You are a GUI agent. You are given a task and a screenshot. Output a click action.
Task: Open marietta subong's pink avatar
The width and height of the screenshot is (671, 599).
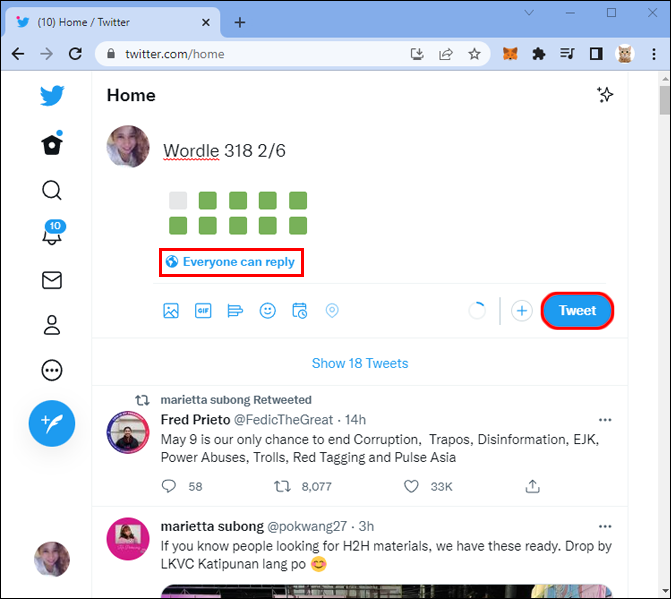pyautogui.click(x=128, y=539)
